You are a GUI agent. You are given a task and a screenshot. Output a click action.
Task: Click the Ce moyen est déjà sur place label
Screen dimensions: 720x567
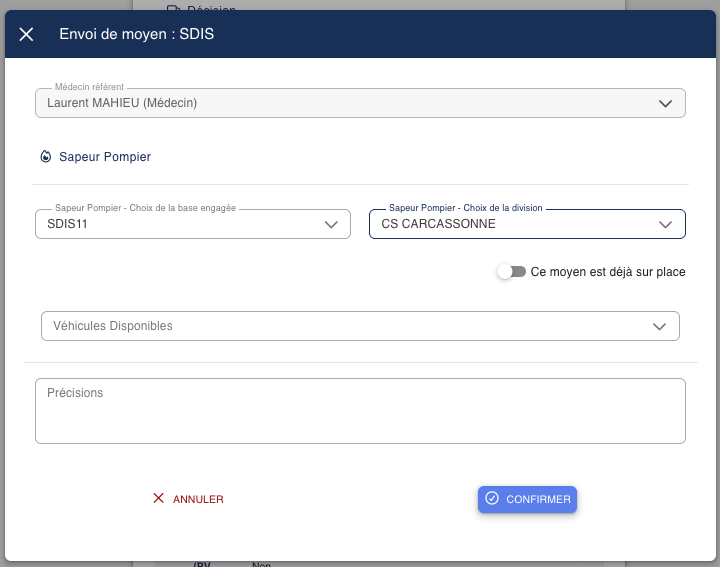[608, 272]
